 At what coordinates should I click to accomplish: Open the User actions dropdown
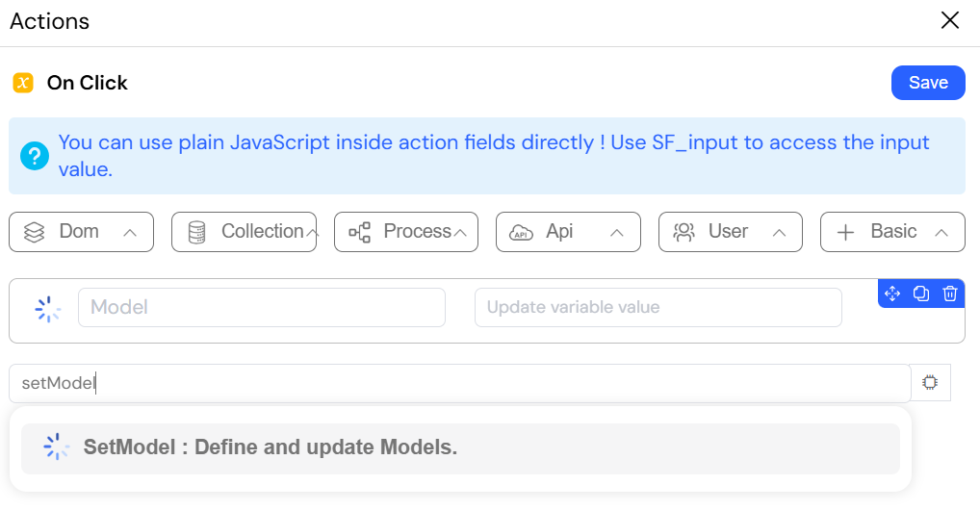pos(730,232)
